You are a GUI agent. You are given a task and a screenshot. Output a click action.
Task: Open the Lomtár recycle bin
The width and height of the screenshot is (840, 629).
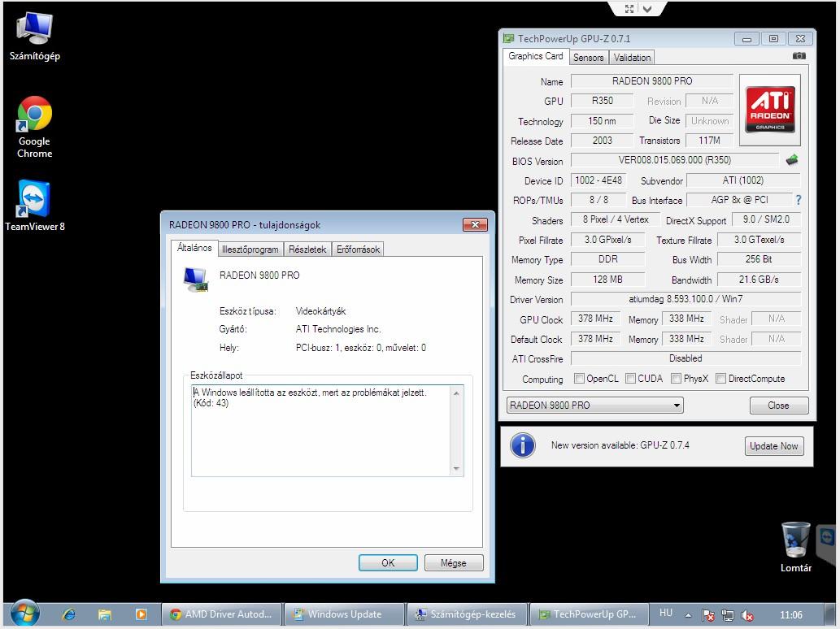(x=795, y=547)
